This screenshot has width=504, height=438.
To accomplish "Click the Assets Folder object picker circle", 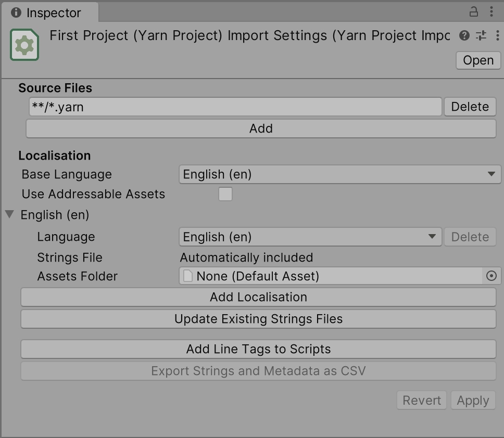I will tap(492, 276).
